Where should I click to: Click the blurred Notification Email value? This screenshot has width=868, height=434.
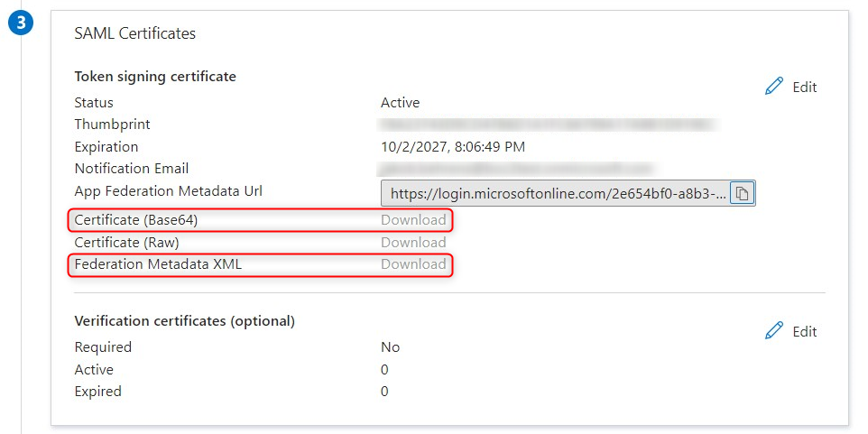coord(515,169)
